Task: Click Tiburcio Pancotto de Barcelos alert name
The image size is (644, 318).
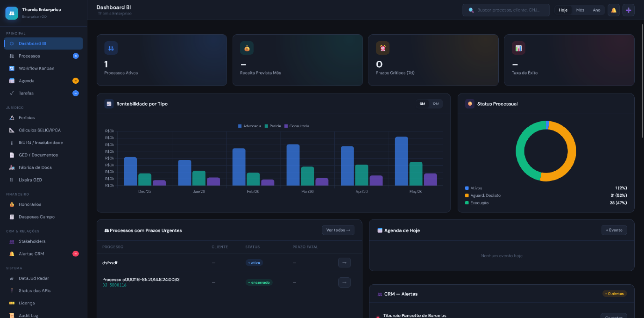Action: [x=415, y=315]
